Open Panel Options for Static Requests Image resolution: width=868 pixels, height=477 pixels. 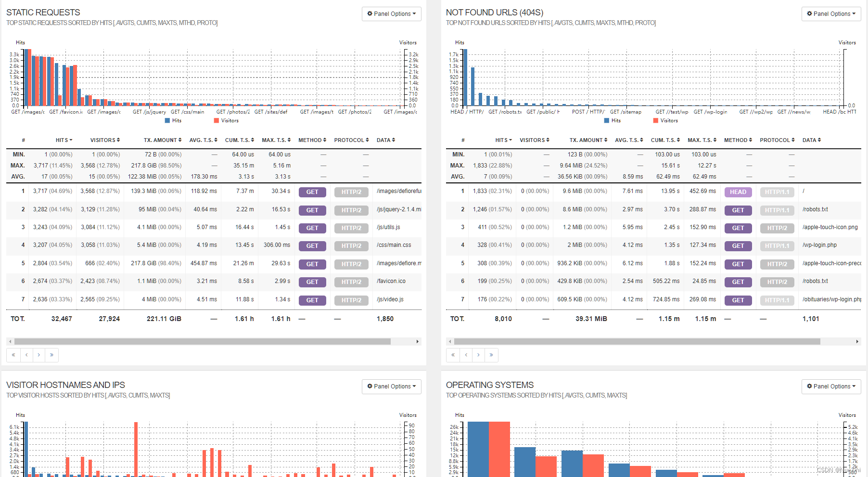pos(391,14)
